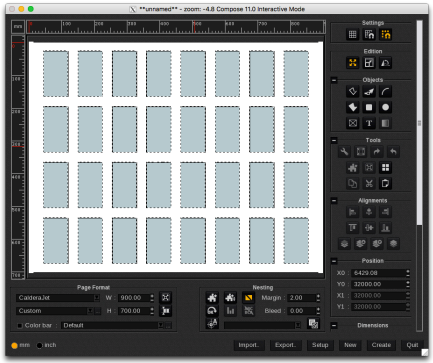
Task: Select the filled circle tool in Objects
Action: click(x=386, y=107)
